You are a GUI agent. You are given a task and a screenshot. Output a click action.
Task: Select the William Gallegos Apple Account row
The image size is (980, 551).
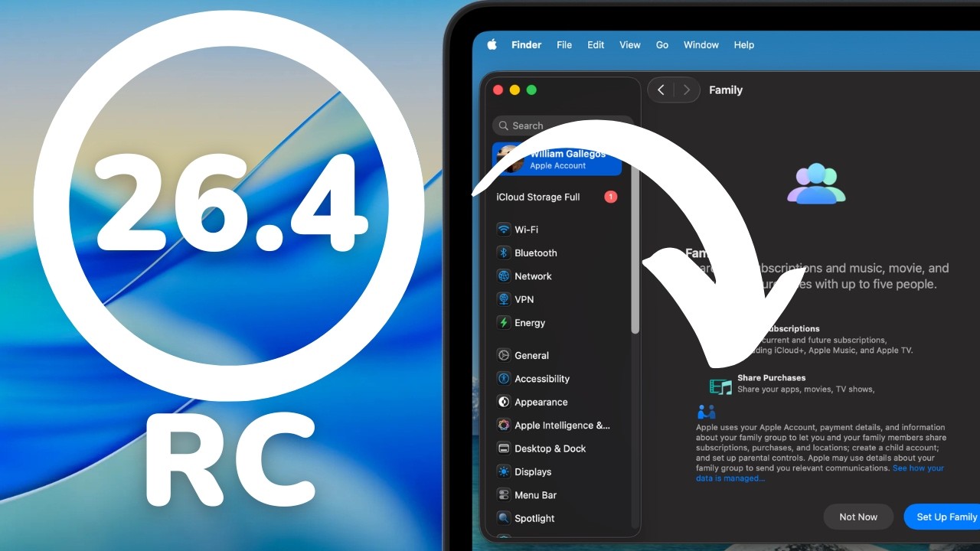point(557,159)
